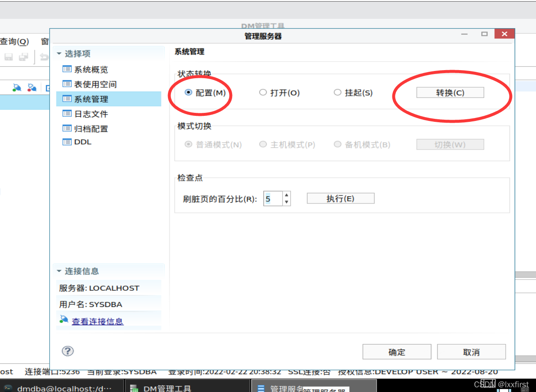Screen dimensions: 536x392
Task: Collapse the 选择项 section
Action: 59,53
